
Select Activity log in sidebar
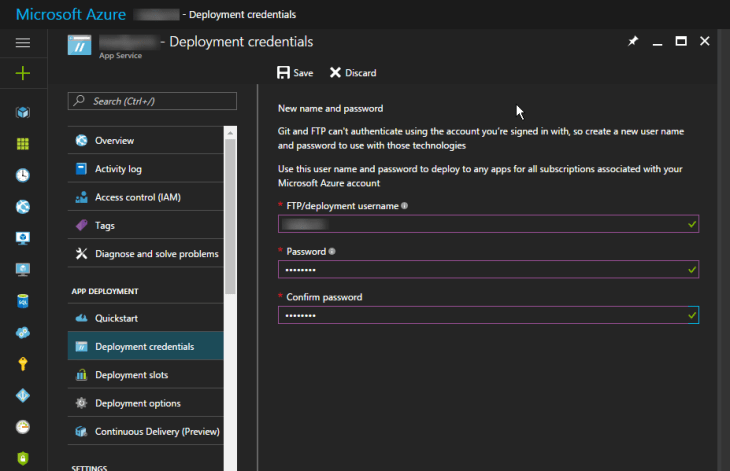(x=117, y=169)
